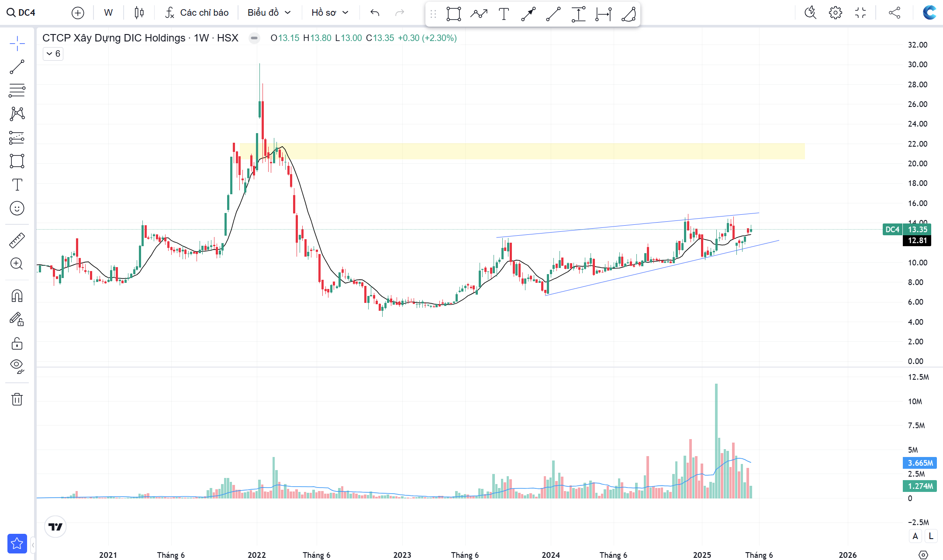This screenshot has height=560, width=943.
Task: Open the emoji icons tool
Action: pos(17,208)
